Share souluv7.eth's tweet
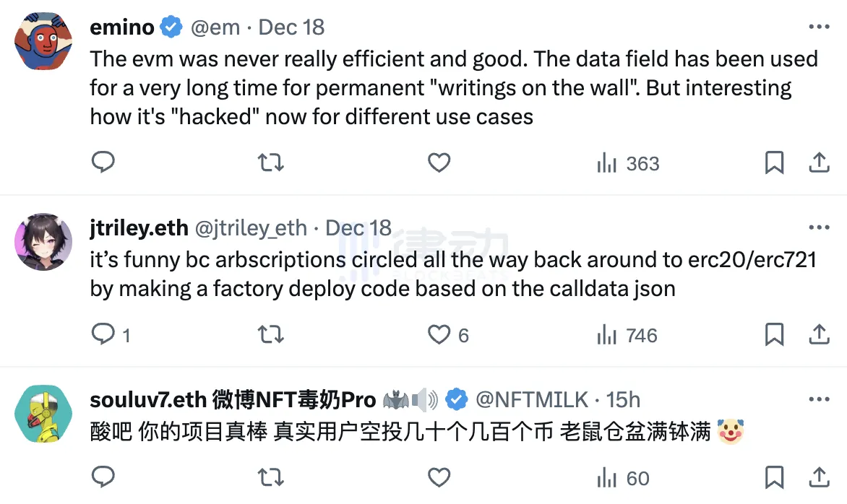 pyautogui.click(x=819, y=477)
